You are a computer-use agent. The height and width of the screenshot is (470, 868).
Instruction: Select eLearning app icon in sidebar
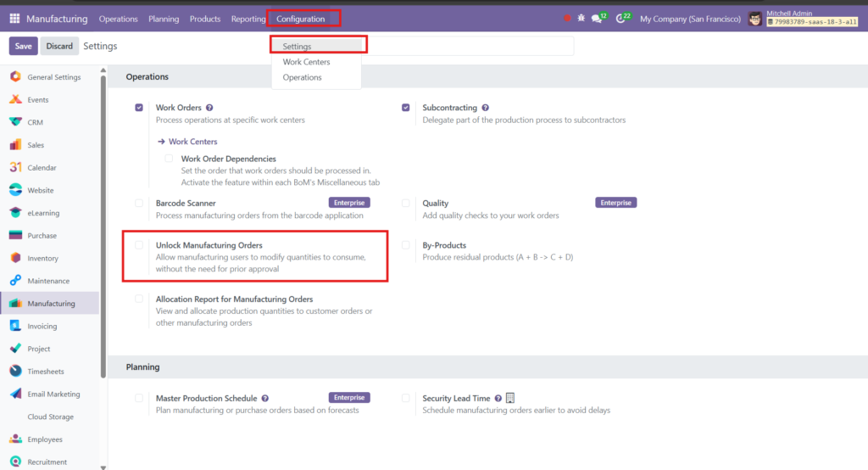[x=15, y=212]
